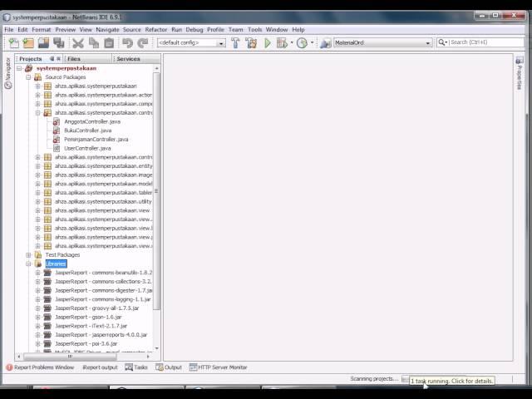Open the Tools menu
Screen dimensions: 532x399
pyautogui.click(x=254, y=30)
